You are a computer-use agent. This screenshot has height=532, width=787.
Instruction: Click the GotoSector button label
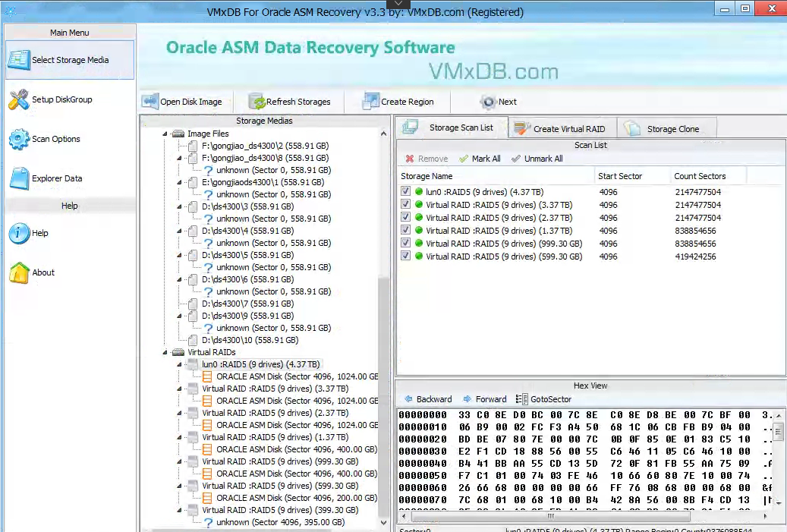point(551,399)
